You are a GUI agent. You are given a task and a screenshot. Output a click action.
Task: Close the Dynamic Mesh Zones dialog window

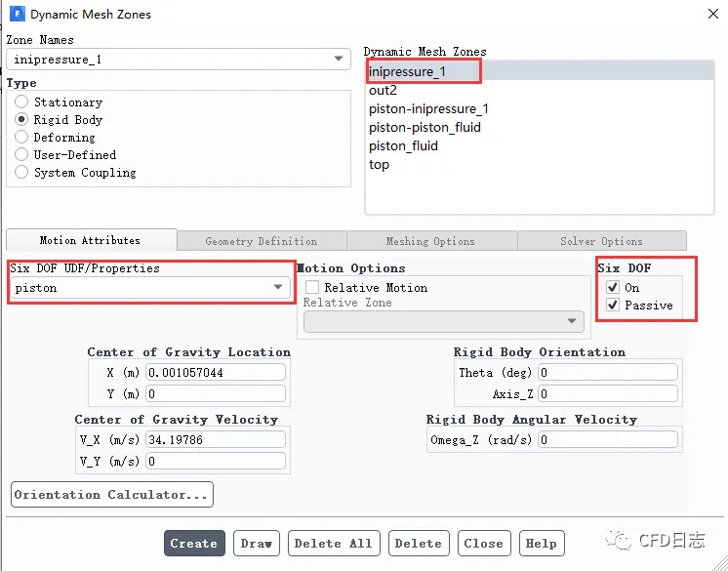click(x=709, y=15)
